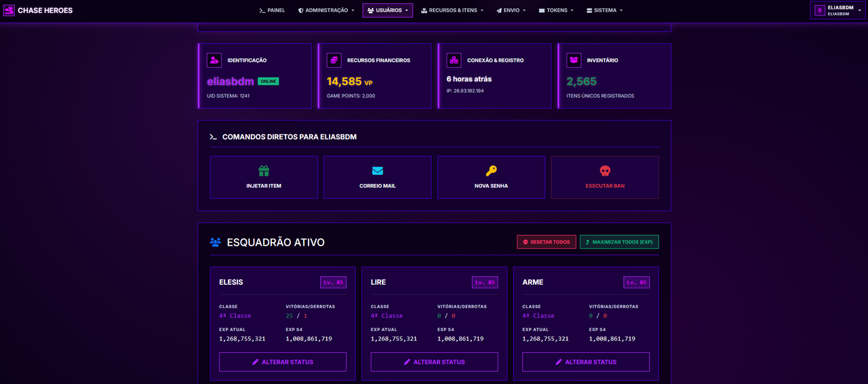
Task: Expand the Sistema dropdown menu
Action: click(x=604, y=10)
